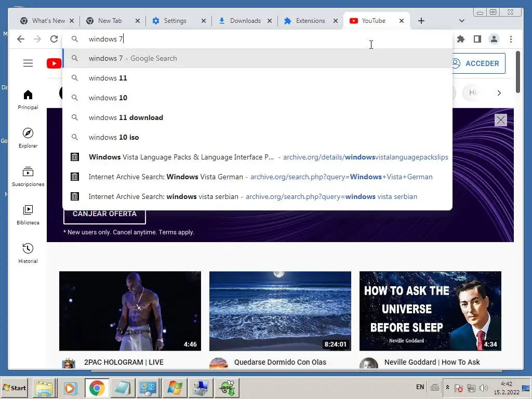Open a new tab with the plus button
532x399 pixels.
coord(421,21)
